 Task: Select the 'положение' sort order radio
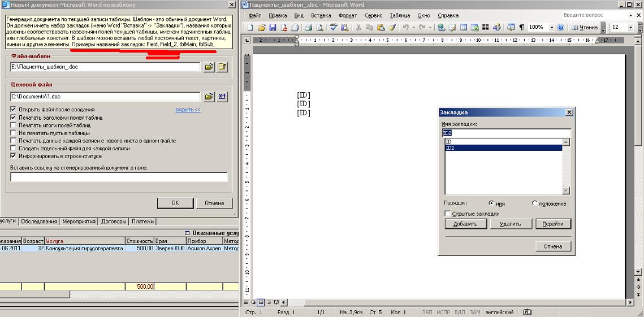click(534, 203)
